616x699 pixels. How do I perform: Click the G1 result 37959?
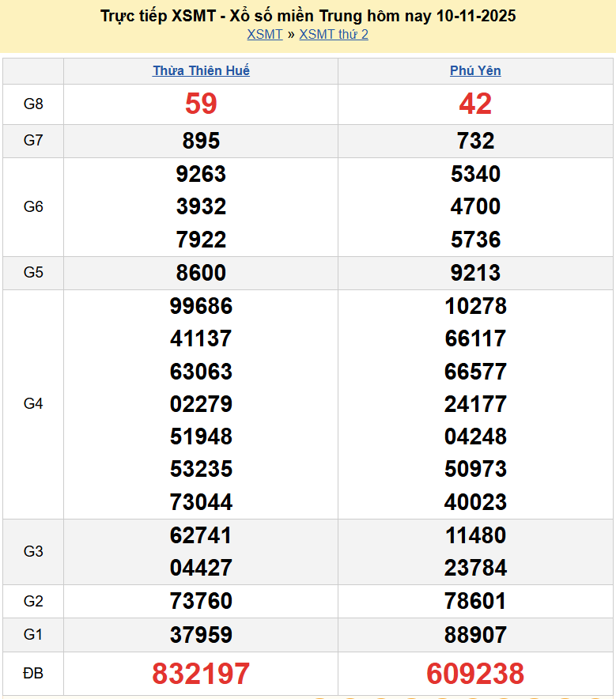pos(201,635)
